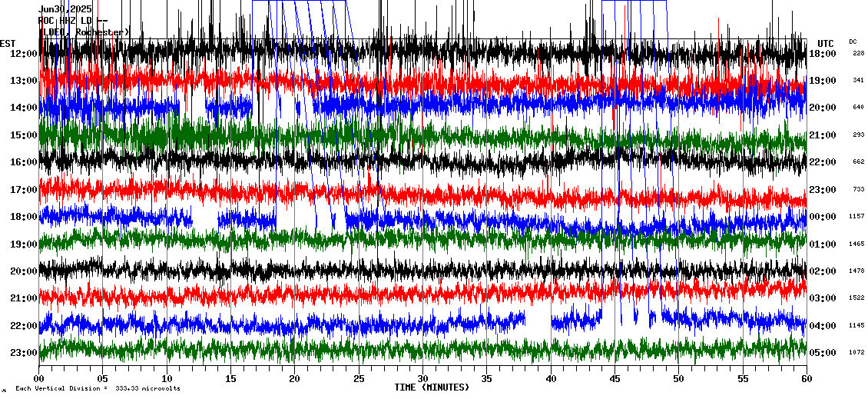
Task: Select the 17:00 EST row label
Action: tap(24, 190)
